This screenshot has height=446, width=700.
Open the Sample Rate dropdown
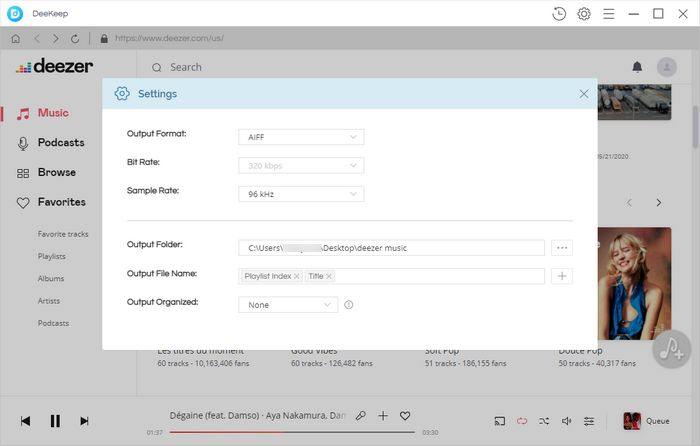point(301,194)
